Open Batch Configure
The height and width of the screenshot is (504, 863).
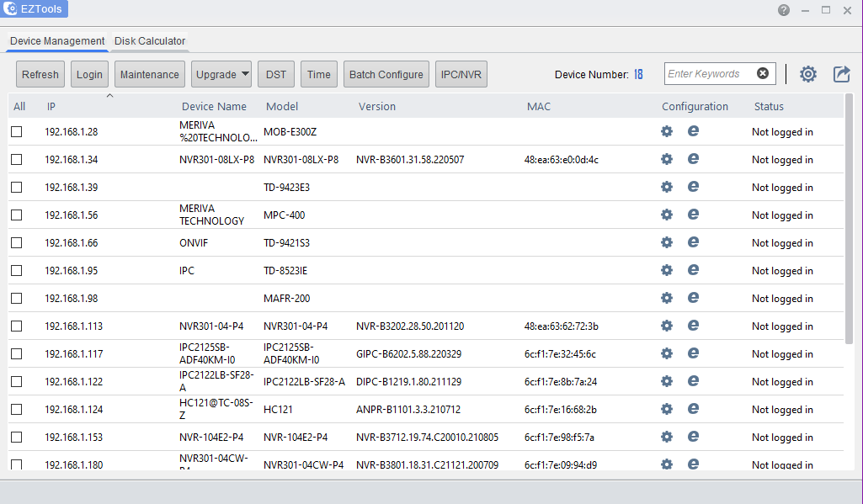pyautogui.click(x=386, y=74)
